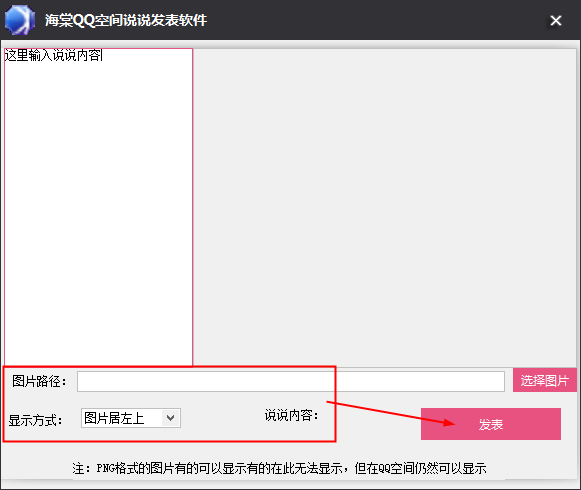Viewport: 581px width, 490px height.
Task: Click the 选择图片 button
Action: pos(544,380)
